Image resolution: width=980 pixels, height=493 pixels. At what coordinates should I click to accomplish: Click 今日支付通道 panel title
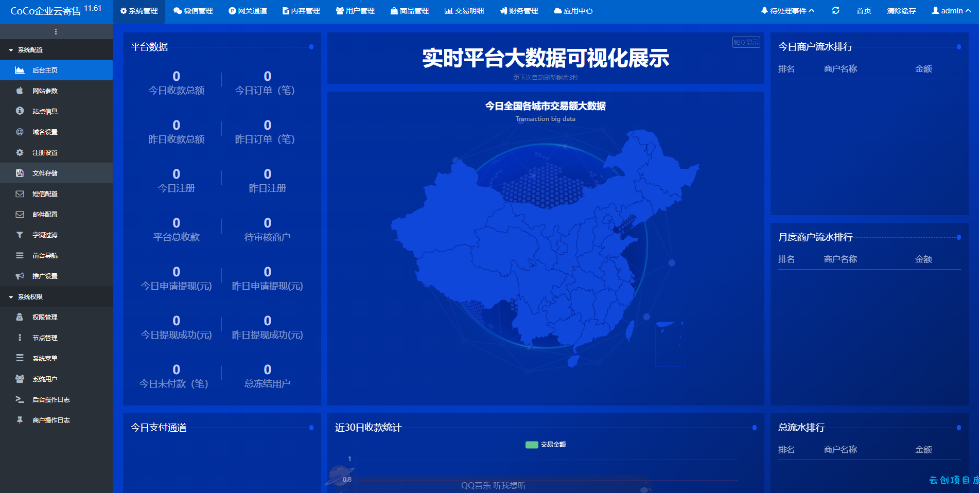click(159, 428)
